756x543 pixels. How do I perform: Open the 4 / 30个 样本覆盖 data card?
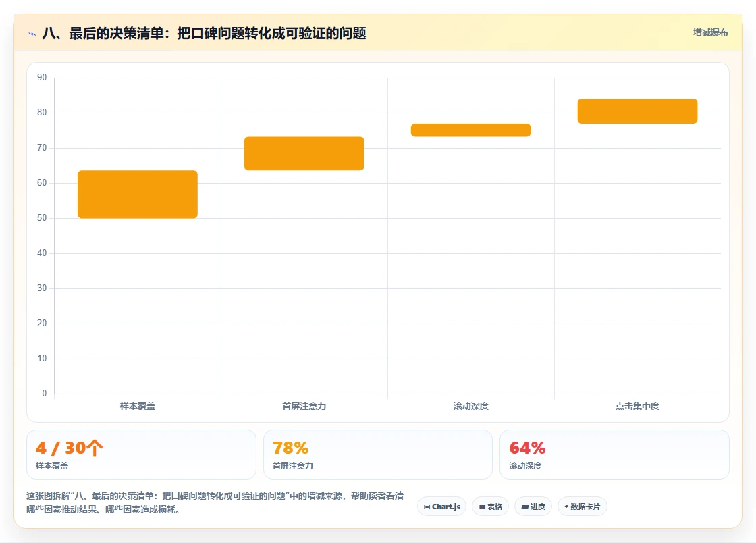pos(141,455)
